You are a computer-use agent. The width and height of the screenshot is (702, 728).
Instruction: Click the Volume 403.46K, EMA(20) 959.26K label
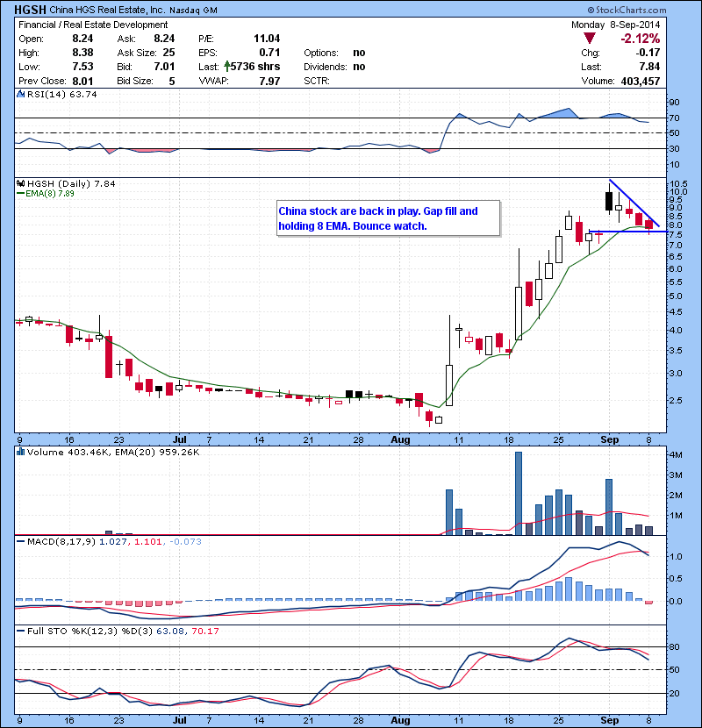click(x=113, y=453)
